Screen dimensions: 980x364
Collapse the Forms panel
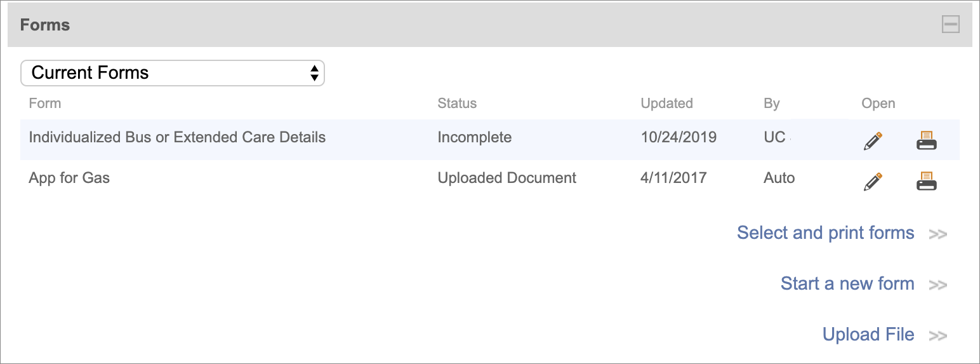[x=950, y=25]
